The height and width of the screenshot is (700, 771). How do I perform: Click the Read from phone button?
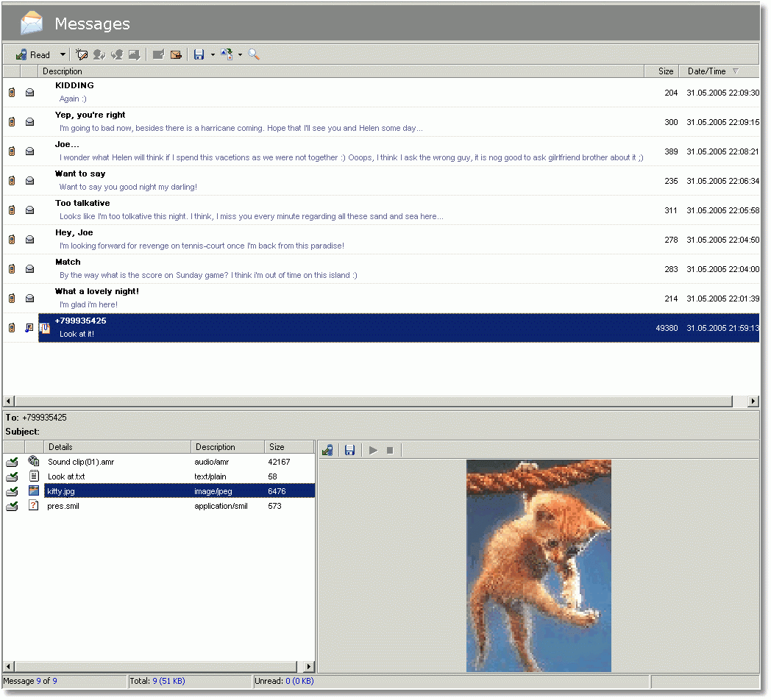(33, 54)
